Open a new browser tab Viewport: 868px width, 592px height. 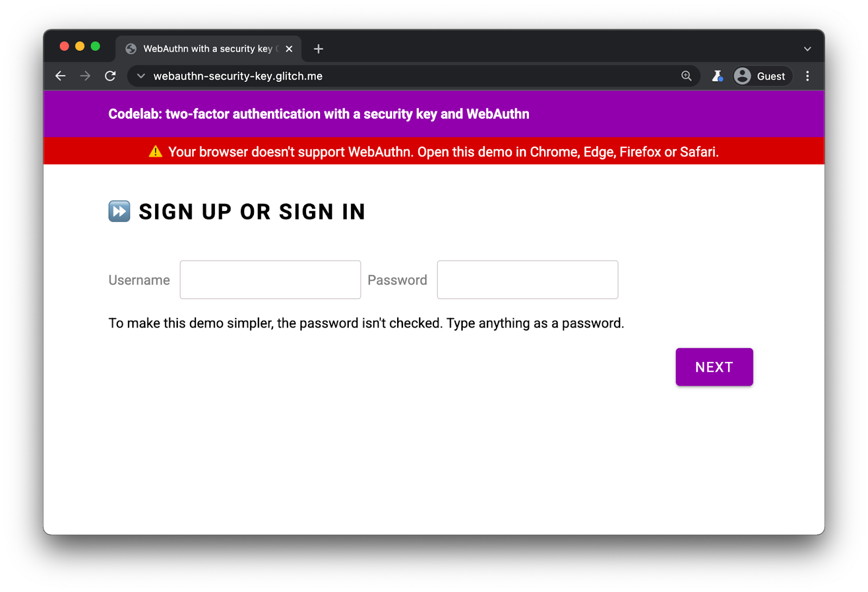[x=318, y=49]
